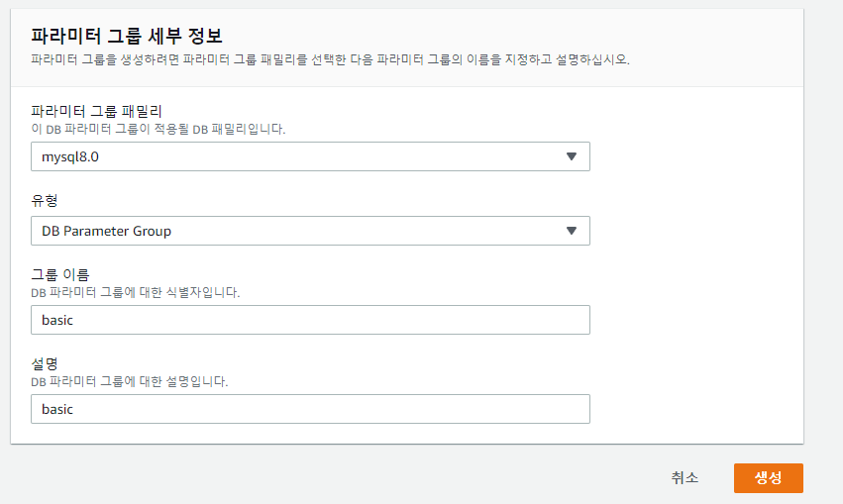Image resolution: width=843 pixels, height=504 pixels.
Task: Click the 'DB 파라미터 그룹에 대한 식별자입니다.' hint
Action: click(x=136, y=292)
